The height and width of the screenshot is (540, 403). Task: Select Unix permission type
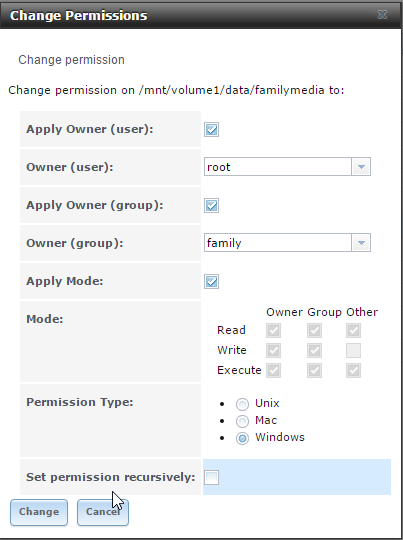tap(242, 404)
